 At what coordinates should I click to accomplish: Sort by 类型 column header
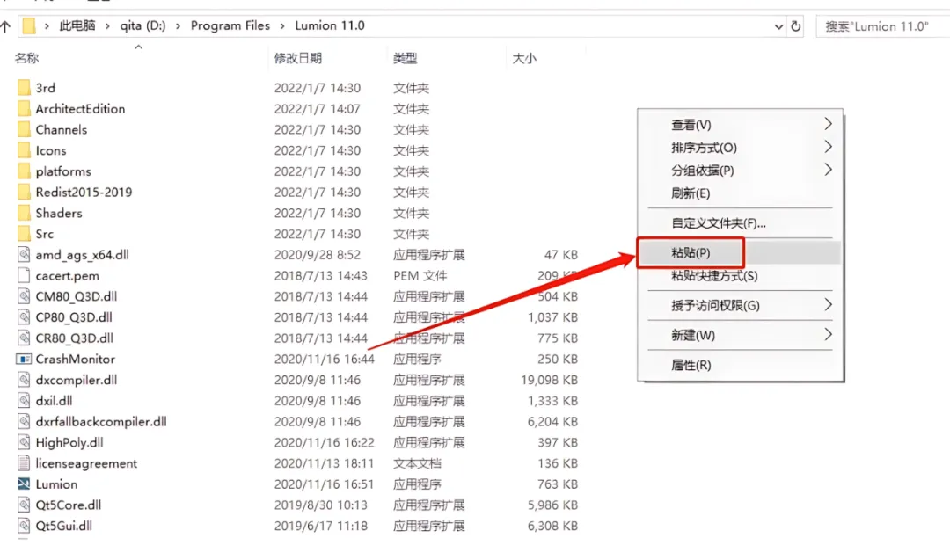tap(406, 58)
